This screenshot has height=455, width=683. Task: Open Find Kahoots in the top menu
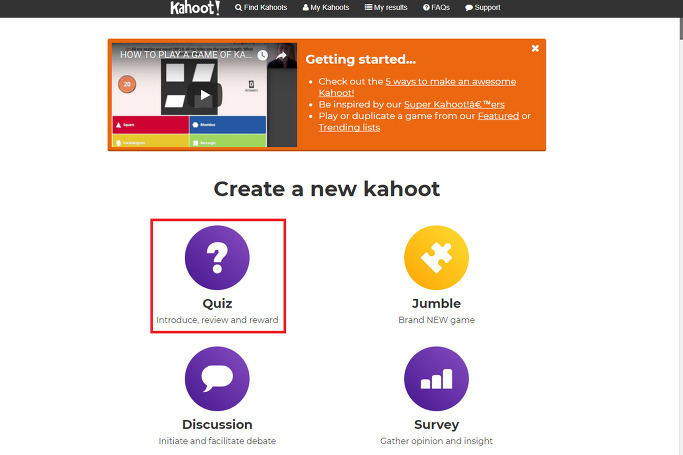point(261,7)
